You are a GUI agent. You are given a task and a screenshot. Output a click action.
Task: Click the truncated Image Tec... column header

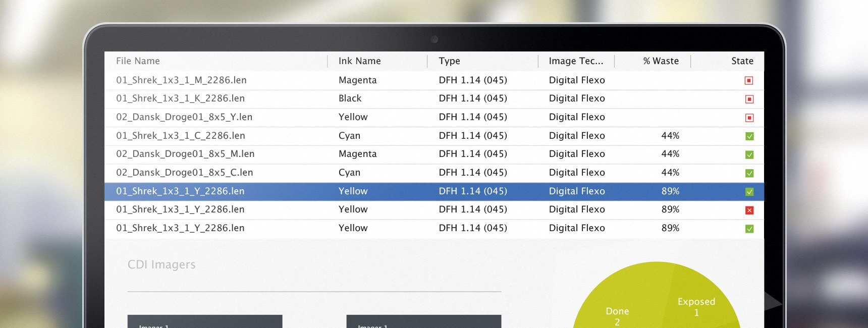[576, 61]
